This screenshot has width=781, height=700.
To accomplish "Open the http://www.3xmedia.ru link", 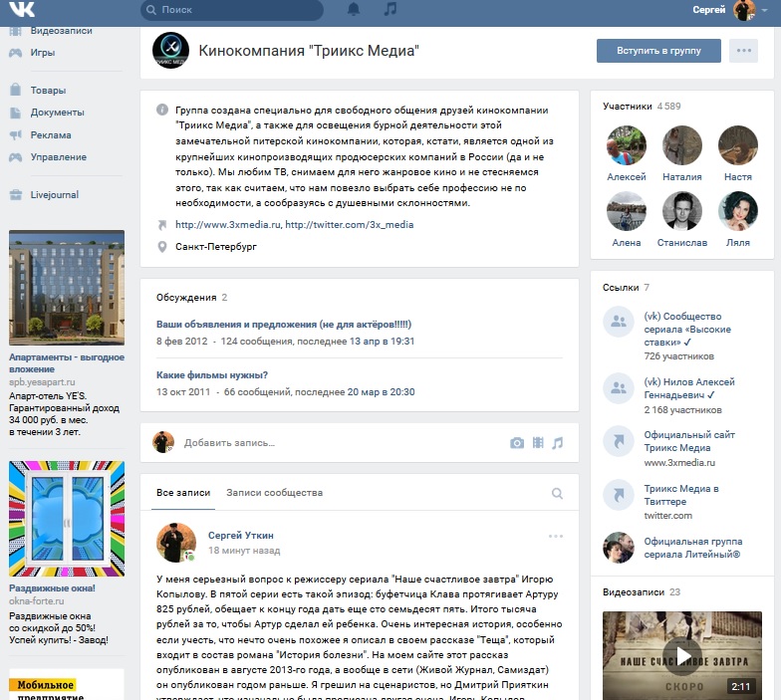I will 228,225.
